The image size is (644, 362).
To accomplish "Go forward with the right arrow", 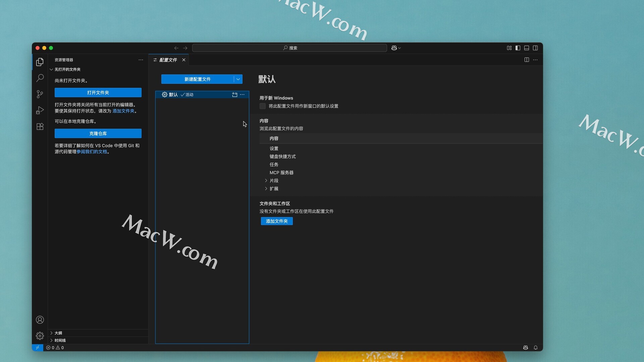I will pyautogui.click(x=185, y=48).
